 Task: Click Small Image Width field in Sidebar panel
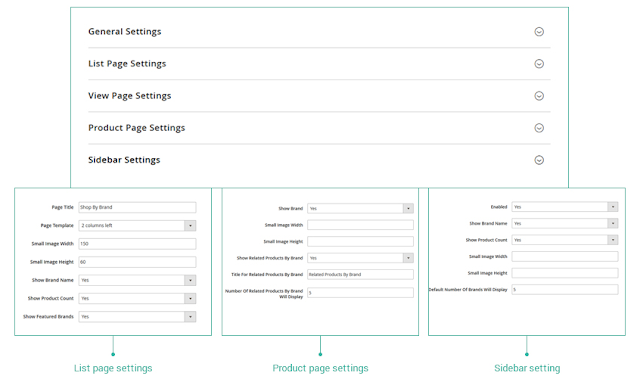(x=565, y=257)
